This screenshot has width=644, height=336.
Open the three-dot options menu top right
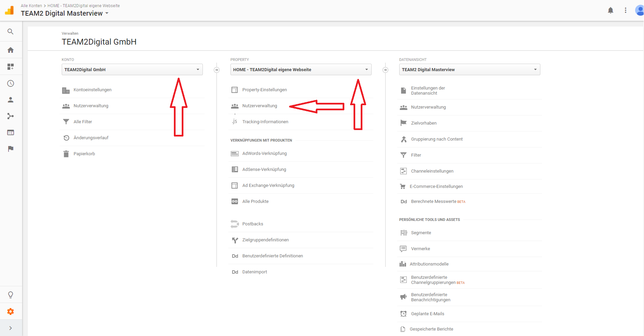[626, 10]
